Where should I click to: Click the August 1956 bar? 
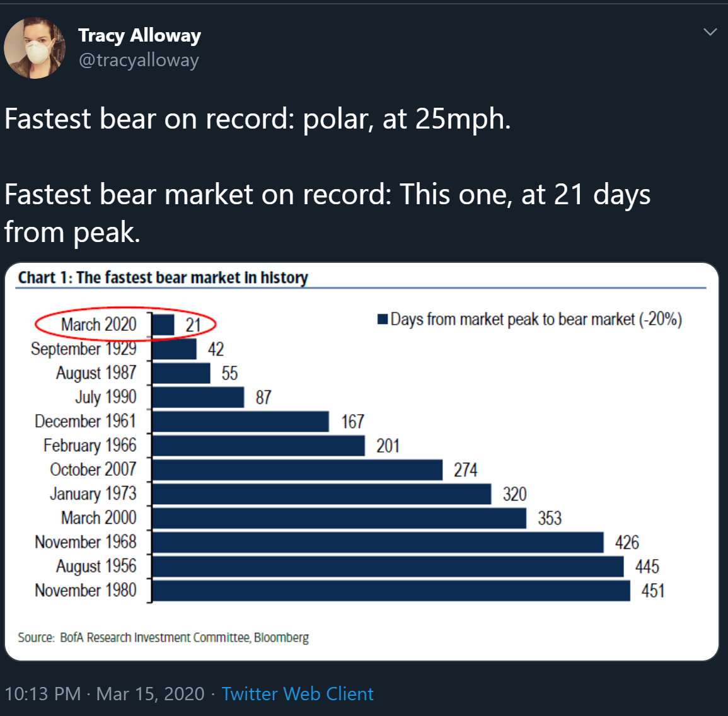[x=388, y=567]
